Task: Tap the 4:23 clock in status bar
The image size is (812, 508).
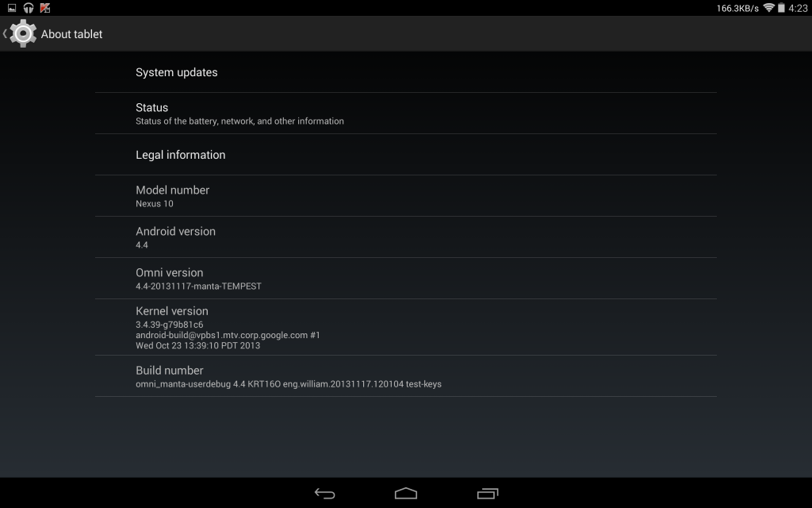Action: 798,8
